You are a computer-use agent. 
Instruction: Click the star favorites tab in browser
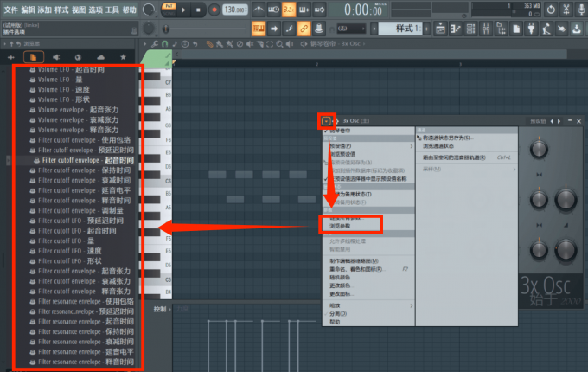pos(123,56)
